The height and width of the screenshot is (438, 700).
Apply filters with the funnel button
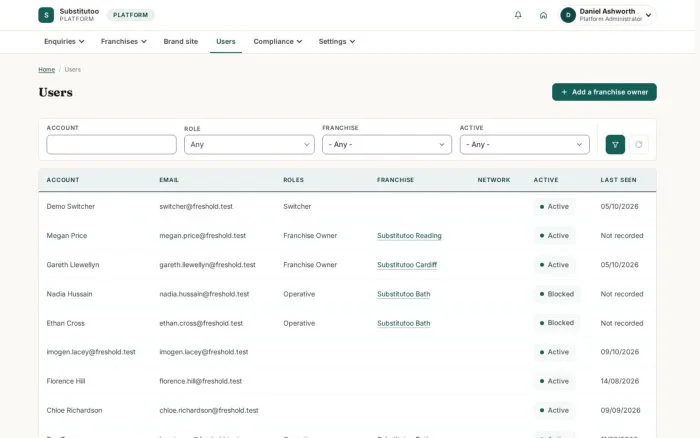point(615,145)
